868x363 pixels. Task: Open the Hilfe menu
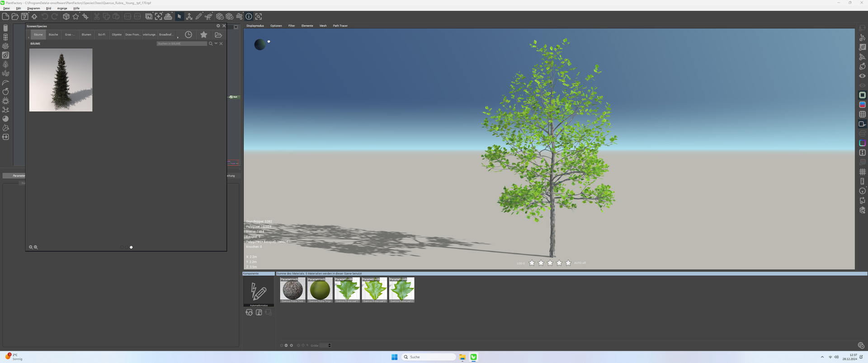(76, 8)
